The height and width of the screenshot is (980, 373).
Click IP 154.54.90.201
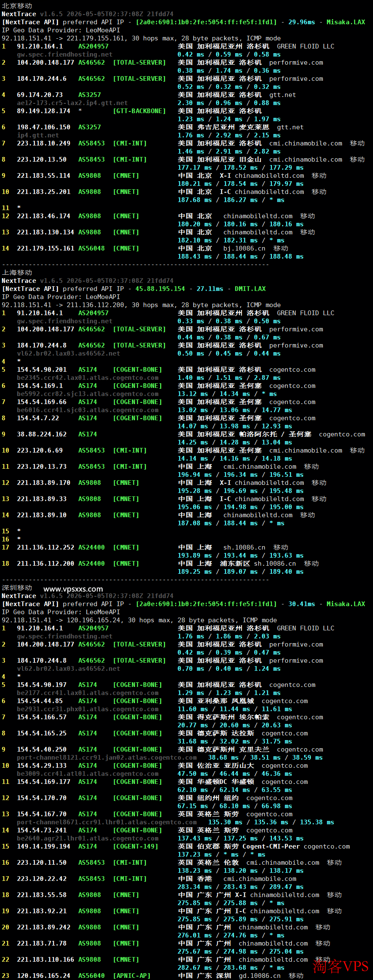42,370
